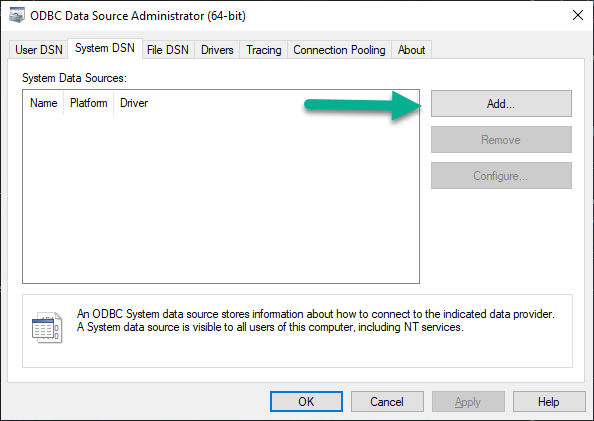Screen dimensions: 594x421
Task: Open the Tracing tab
Action: pos(264,50)
